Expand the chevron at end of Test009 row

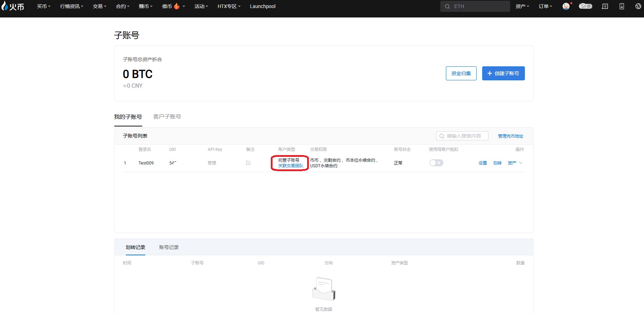pos(521,163)
